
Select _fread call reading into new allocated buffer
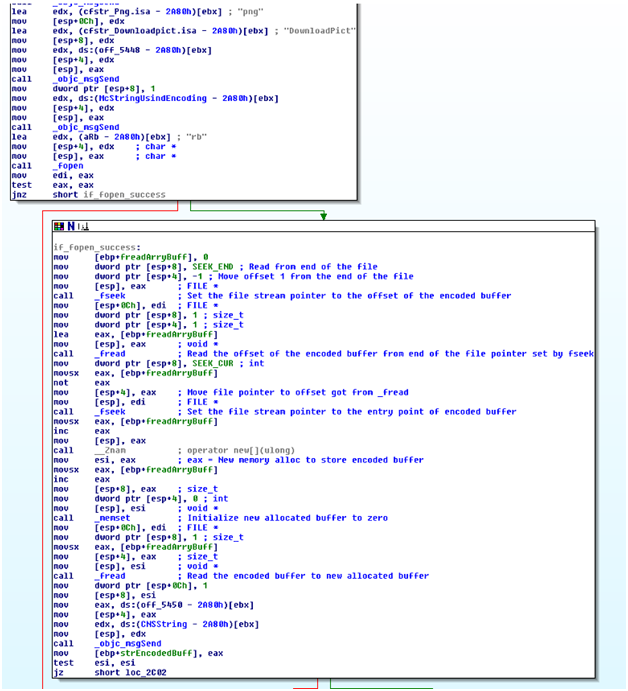click(241, 576)
